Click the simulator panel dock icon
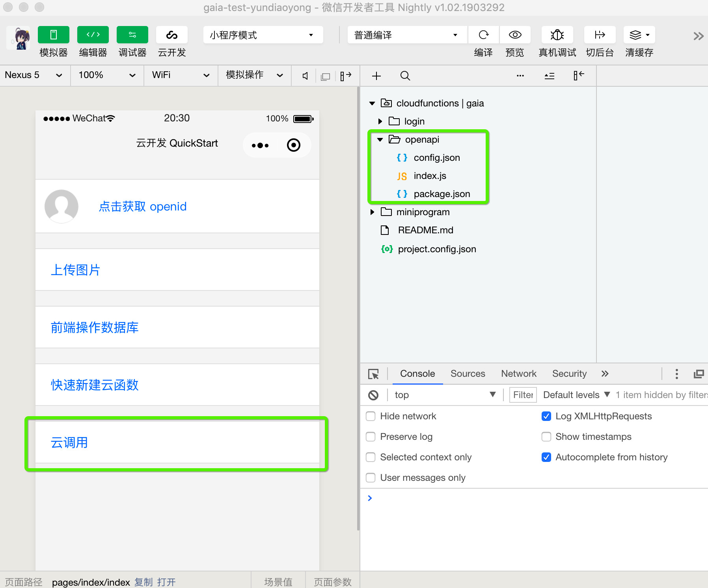The image size is (708, 588). coord(346,76)
